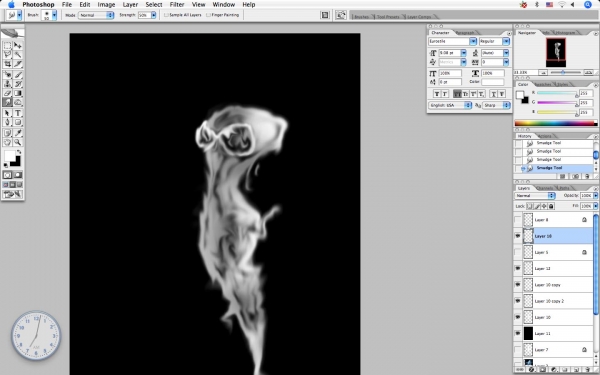
Task: Select the Pen tool
Action: 7,122
